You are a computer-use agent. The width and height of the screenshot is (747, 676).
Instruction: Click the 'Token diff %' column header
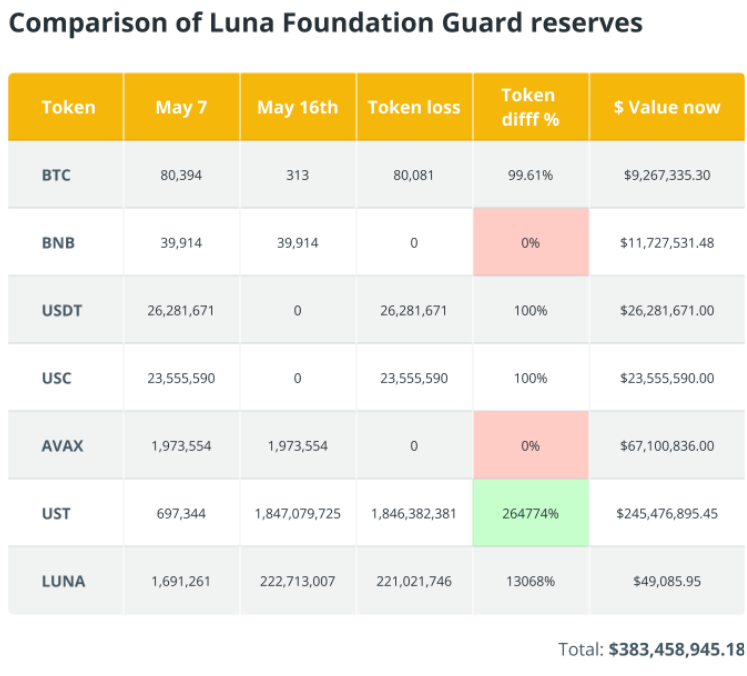(530, 107)
